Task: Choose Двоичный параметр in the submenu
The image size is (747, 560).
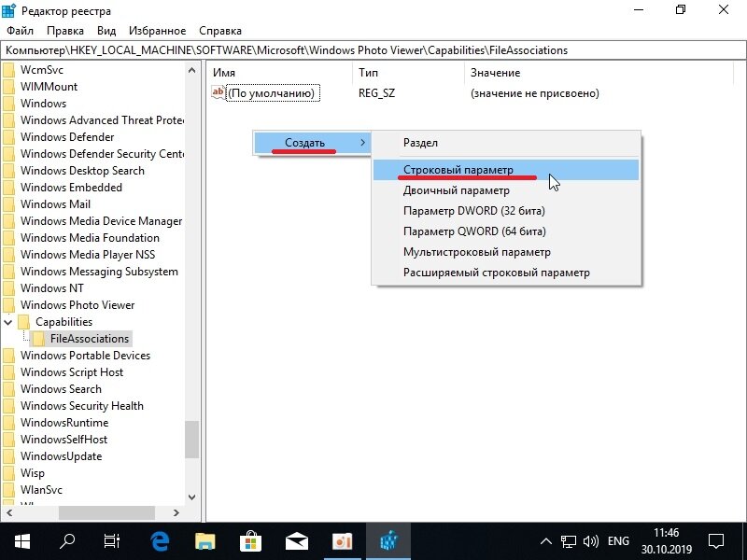Action: coord(506,190)
